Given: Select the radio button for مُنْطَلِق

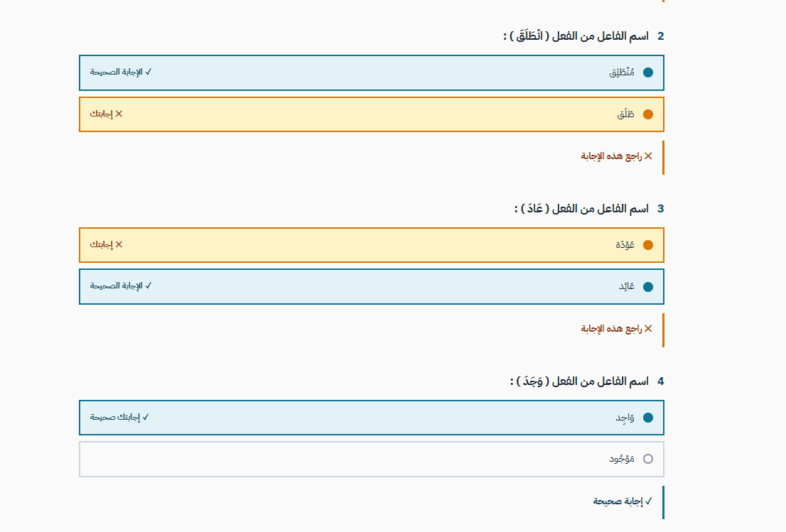Looking at the screenshot, I should [x=648, y=72].
